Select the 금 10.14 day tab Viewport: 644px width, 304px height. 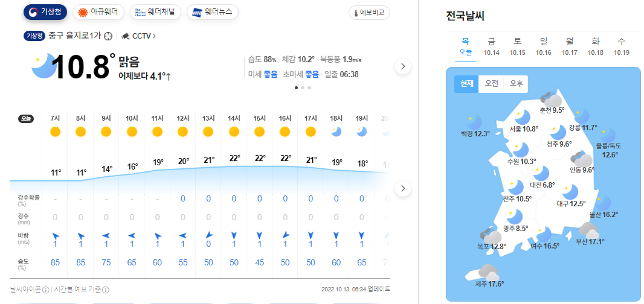pyautogui.click(x=492, y=46)
